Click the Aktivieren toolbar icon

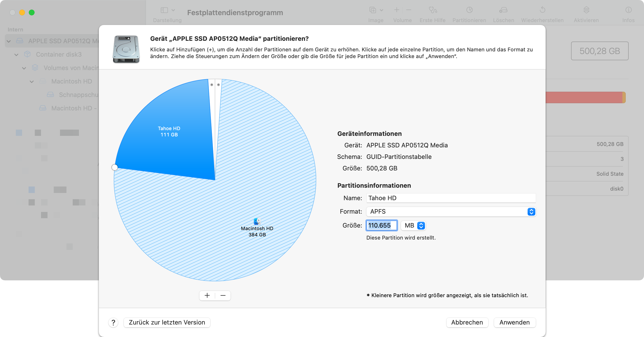(x=586, y=10)
